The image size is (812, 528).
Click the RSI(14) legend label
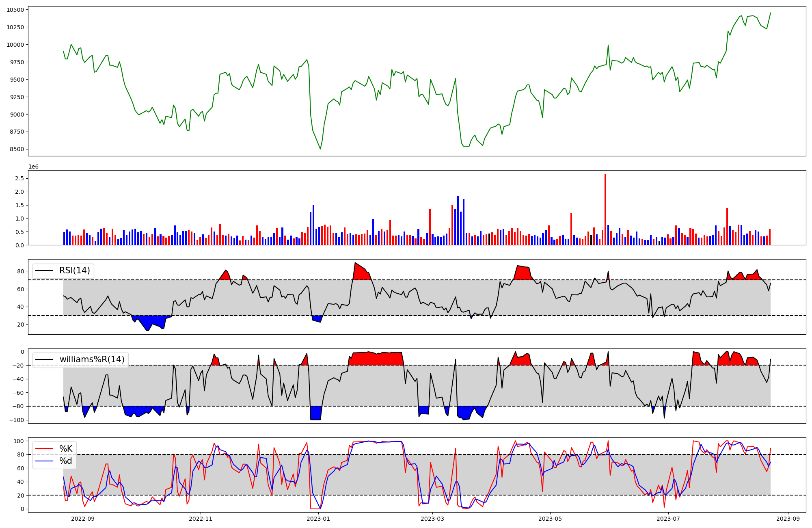(x=75, y=270)
